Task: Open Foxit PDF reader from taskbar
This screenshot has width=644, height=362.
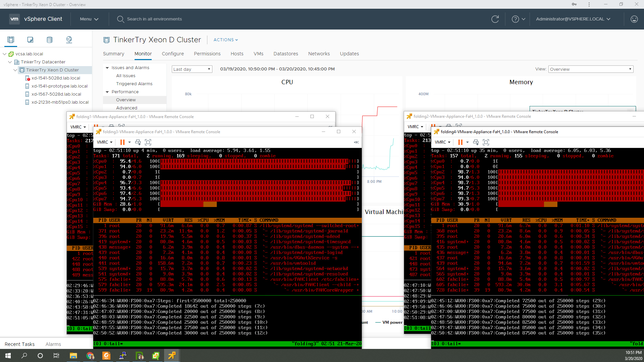Action: click(106, 356)
